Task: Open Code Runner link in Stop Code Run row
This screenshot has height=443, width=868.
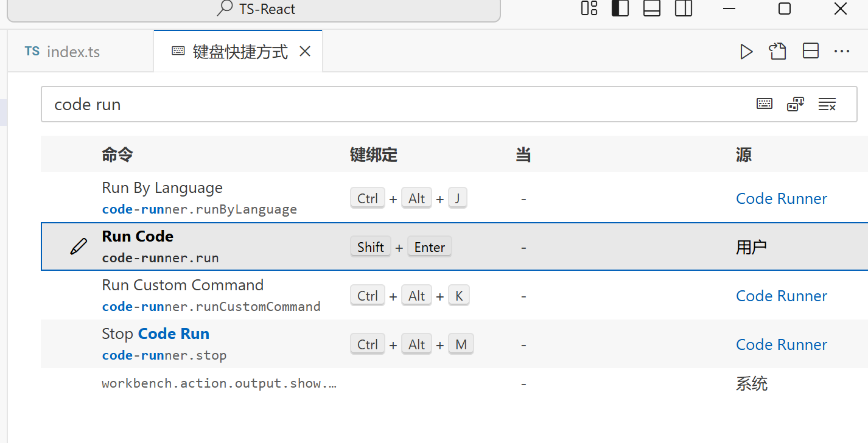Action: coord(782,344)
